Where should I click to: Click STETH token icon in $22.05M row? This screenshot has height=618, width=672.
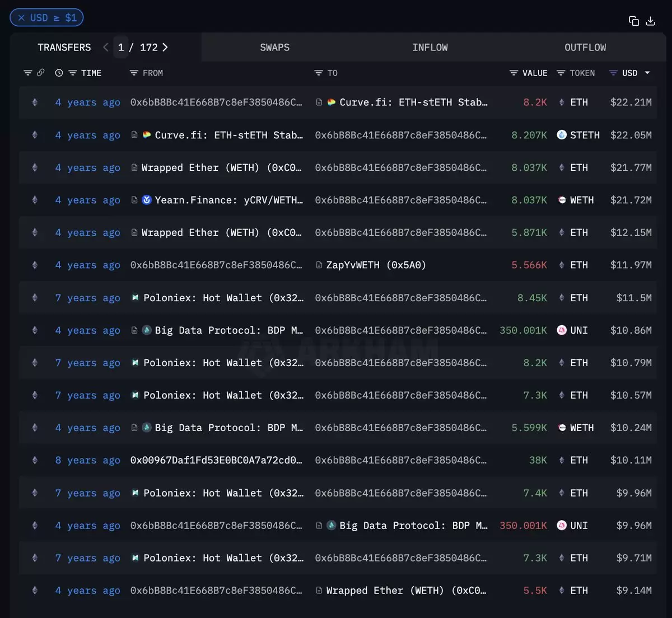coord(562,135)
